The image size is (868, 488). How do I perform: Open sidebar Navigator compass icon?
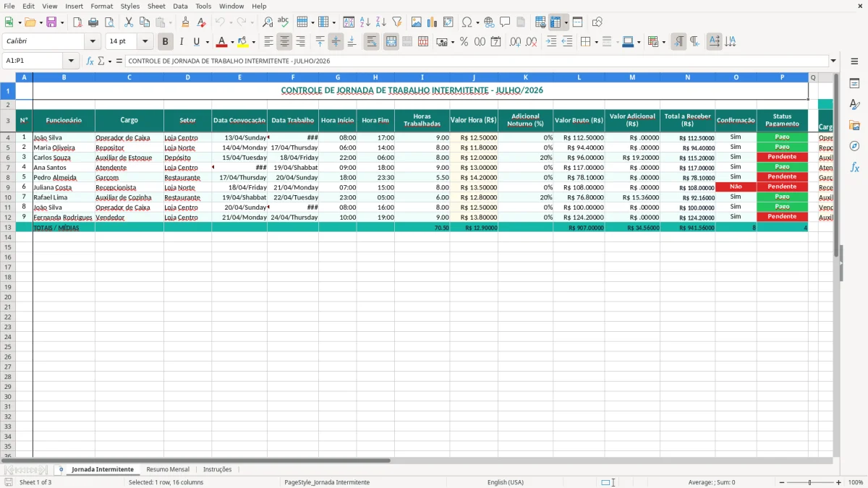[855, 147]
